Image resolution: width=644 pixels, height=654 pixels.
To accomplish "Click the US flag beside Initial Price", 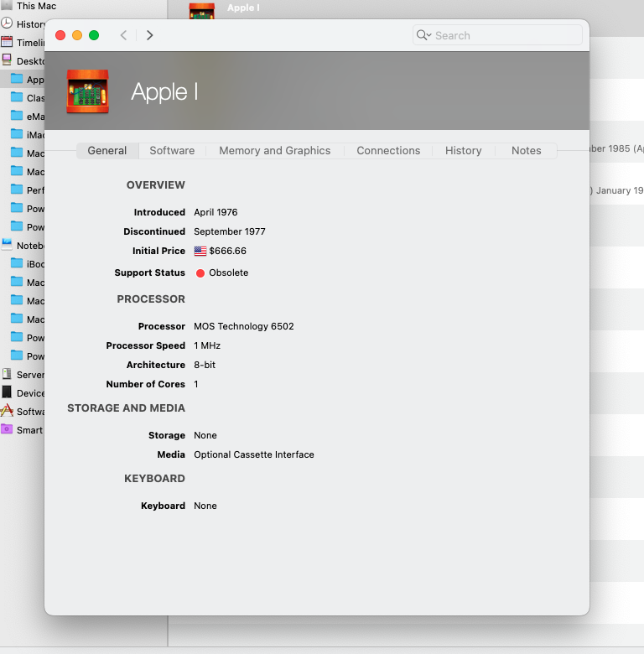I will (200, 251).
